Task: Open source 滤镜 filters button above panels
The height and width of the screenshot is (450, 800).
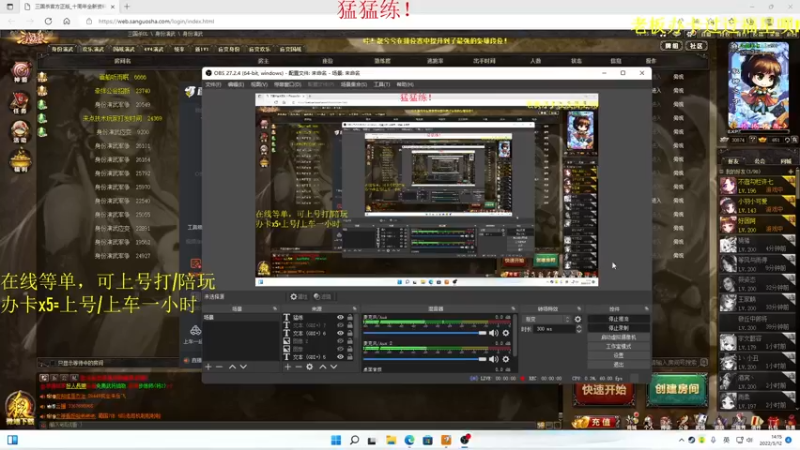Action: (322, 296)
